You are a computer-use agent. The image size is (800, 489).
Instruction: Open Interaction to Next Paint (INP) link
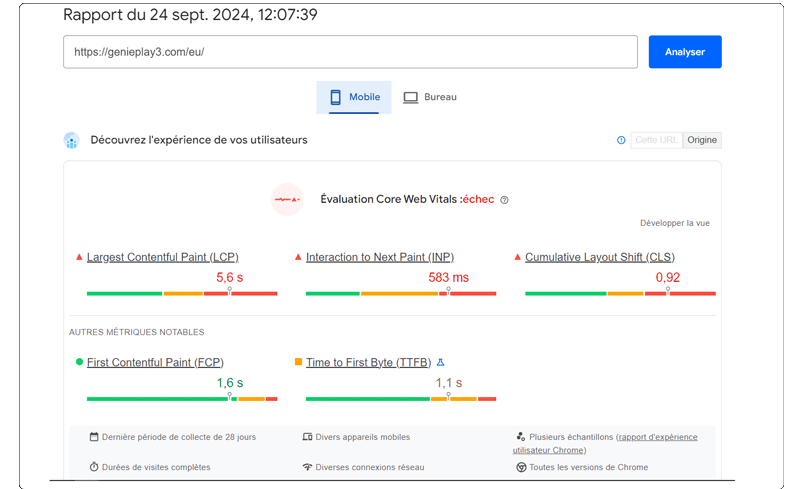click(x=379, y=257)
